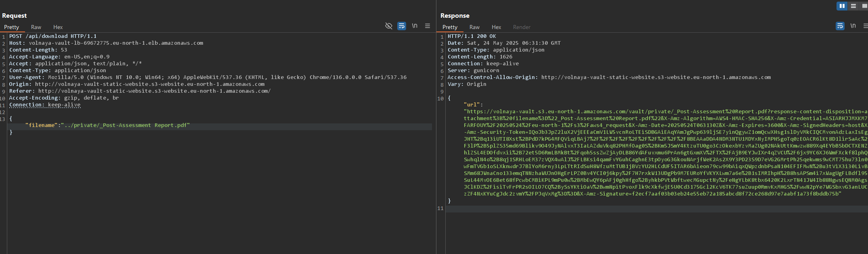Click empty line 11 in the Response editor
The height and width of the screenshot is (254, 868).
(x=656, y=209)
